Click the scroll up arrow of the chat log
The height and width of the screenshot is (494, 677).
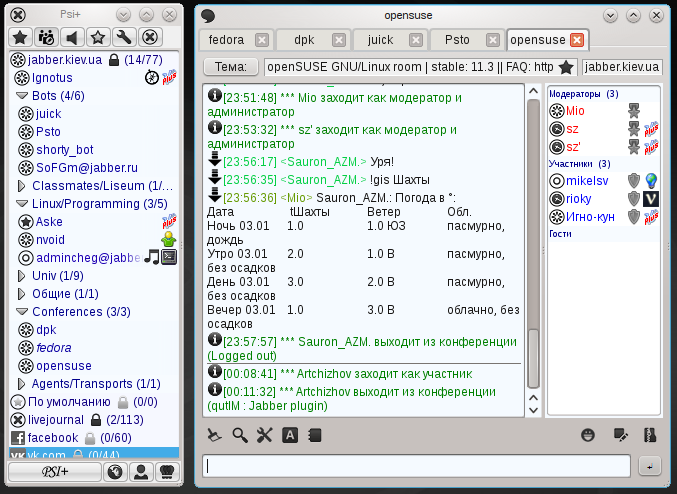[534, 91]
